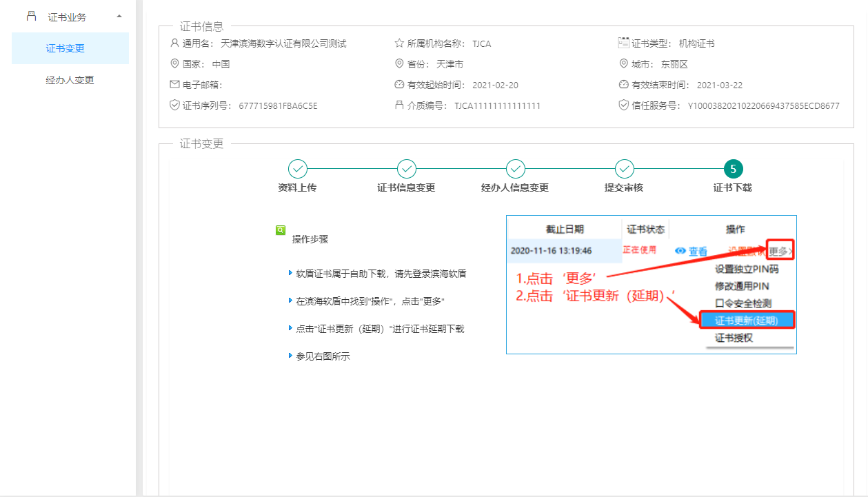Click the 经办人信息变更 step checkmark
Image resolution: width=868 pixels, height=497 pixels.
pyautogui.click(x=515, y=169)
